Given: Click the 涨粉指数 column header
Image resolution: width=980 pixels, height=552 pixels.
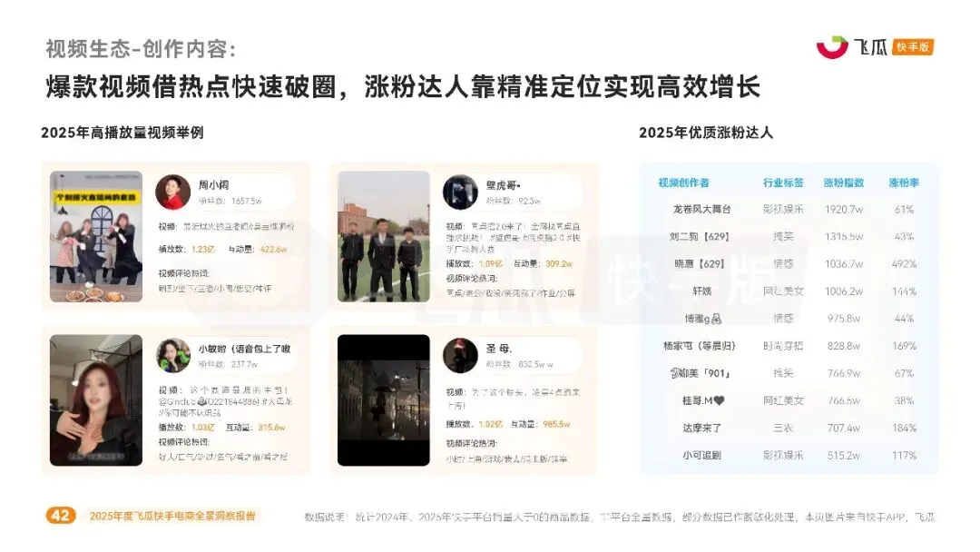Looking at the screenshot, I should click(x=843, y=182).
